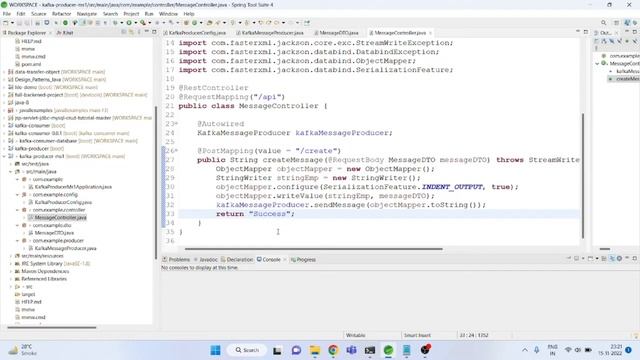Select KafkaMessageProducer.java in Package Explorer
The width and height of the screenshot is (640, 360).
point(65,248)
